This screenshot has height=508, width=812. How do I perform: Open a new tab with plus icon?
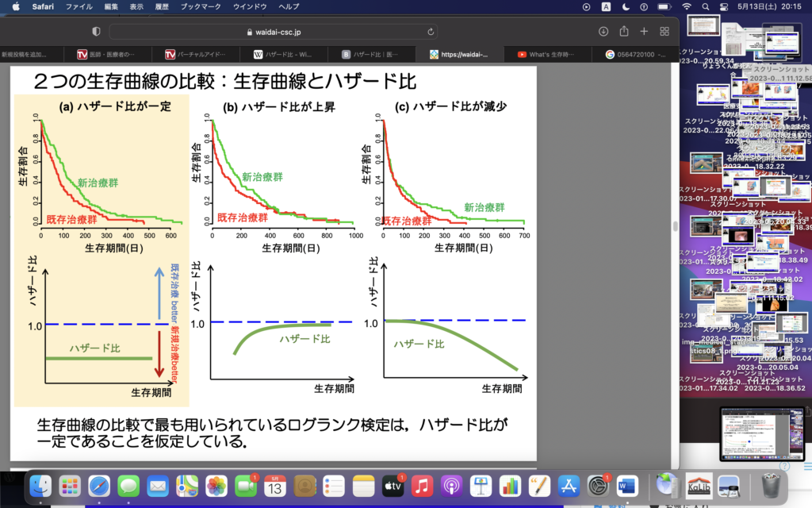tap(644, 31)
